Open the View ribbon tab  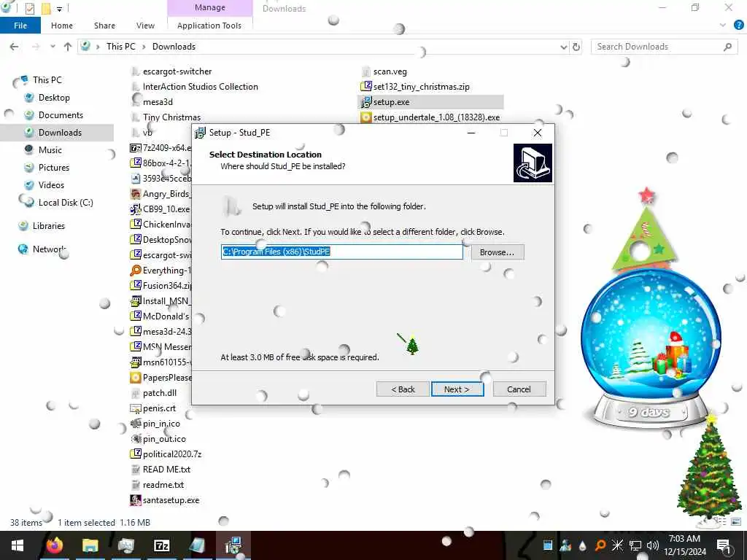point(145,26)
